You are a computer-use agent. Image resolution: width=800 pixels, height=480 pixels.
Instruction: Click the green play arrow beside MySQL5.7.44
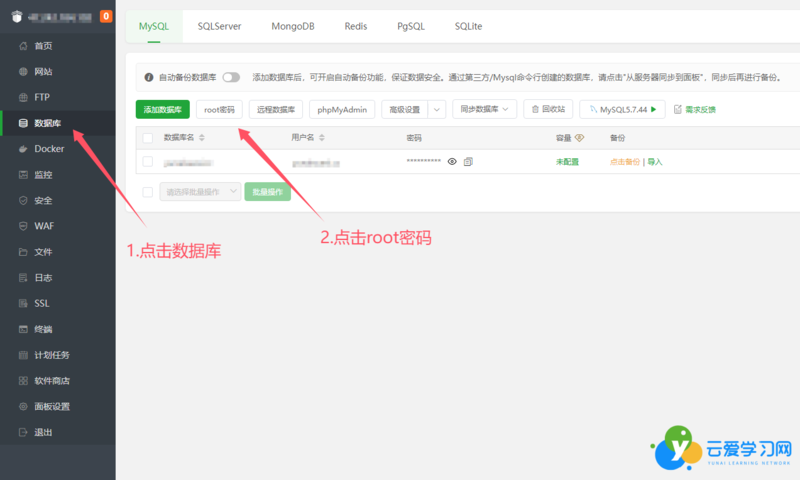(x=654, y=109)
